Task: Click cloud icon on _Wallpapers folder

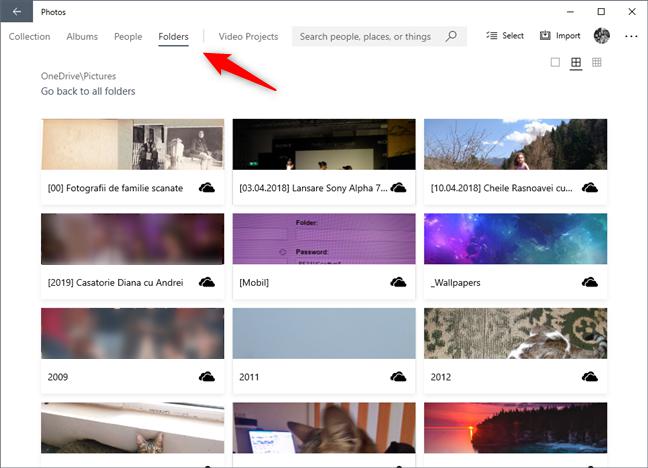Action: [590, 282]
